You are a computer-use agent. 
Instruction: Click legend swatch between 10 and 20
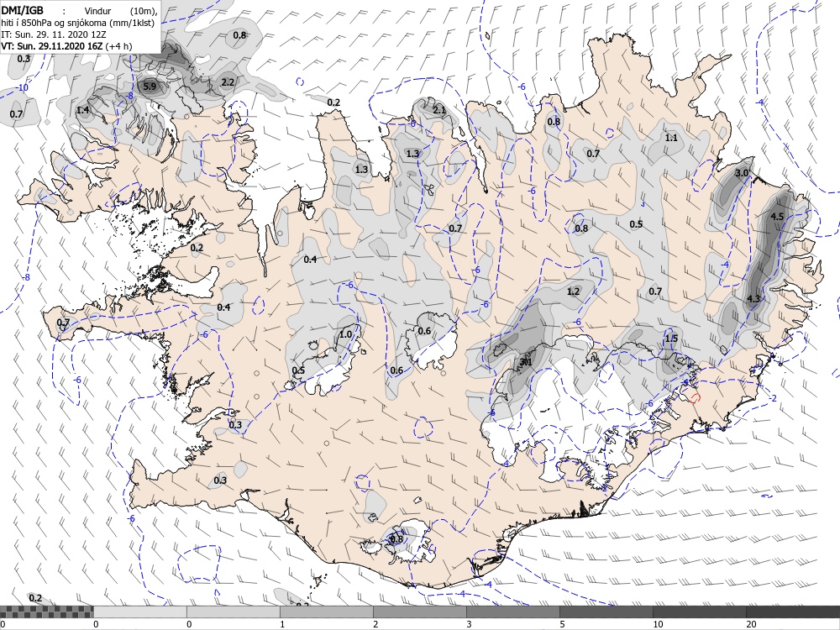pyautogui.click(x=699, y=612)
